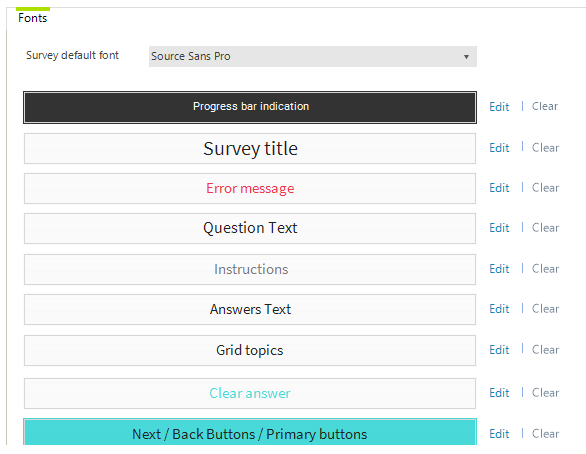Screen dimensions: 586x454
Task: Clear the Survey title font settings
Action: coord(545,148)
